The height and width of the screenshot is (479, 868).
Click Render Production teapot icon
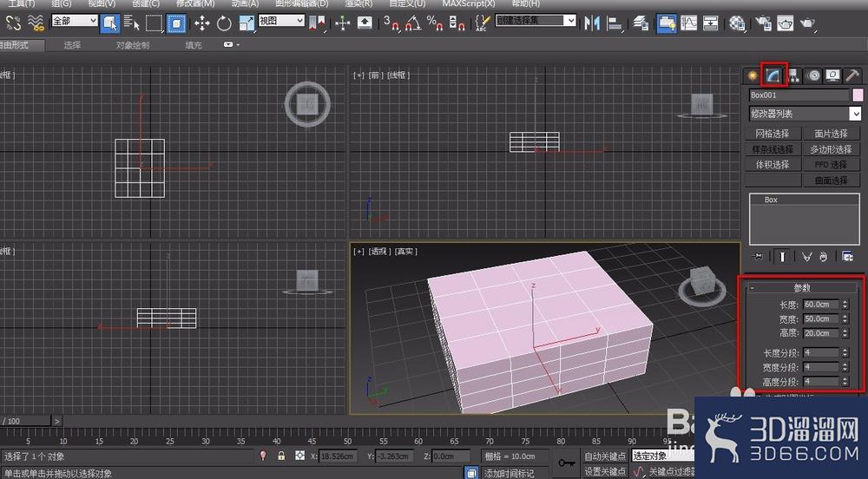pos(807,23)
